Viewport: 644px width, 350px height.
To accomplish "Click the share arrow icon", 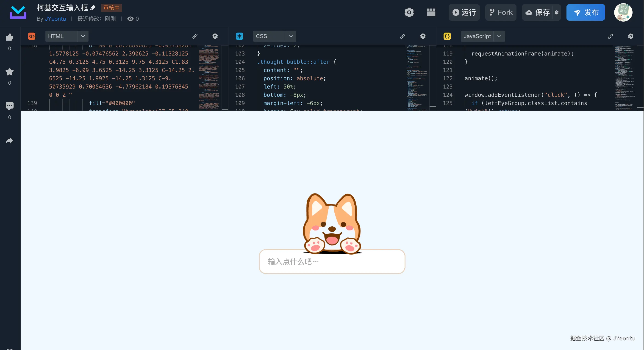I will click(9, 141).
